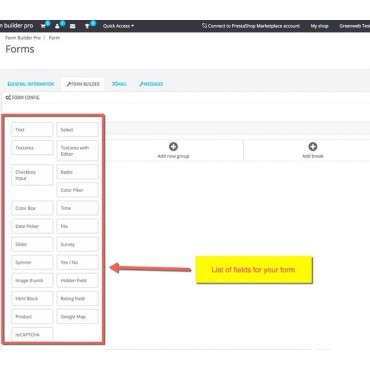
Task: Add a Yes / No field
Action: [77, 262]
